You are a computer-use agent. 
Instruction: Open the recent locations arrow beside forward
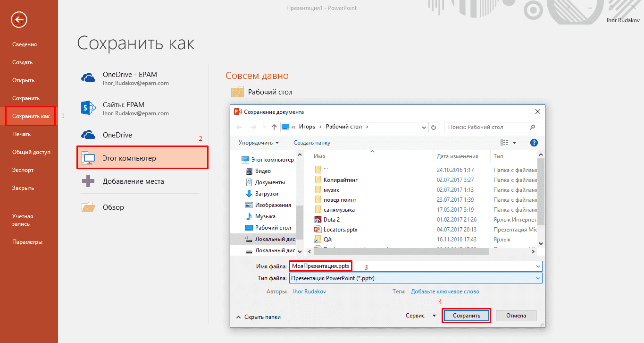pyautogui.click(x=264, y=127)
